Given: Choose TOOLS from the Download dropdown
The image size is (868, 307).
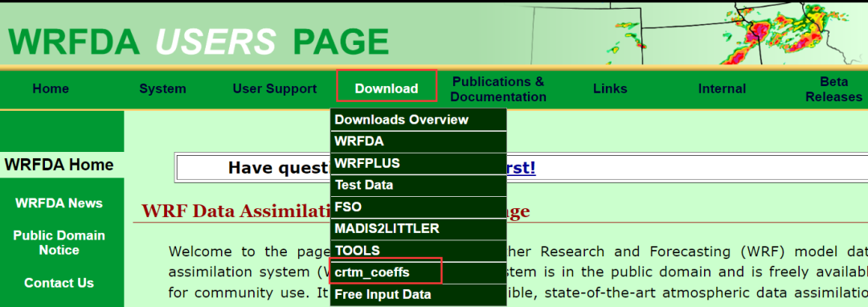Looking at the screenshot, I should point(419,251).
